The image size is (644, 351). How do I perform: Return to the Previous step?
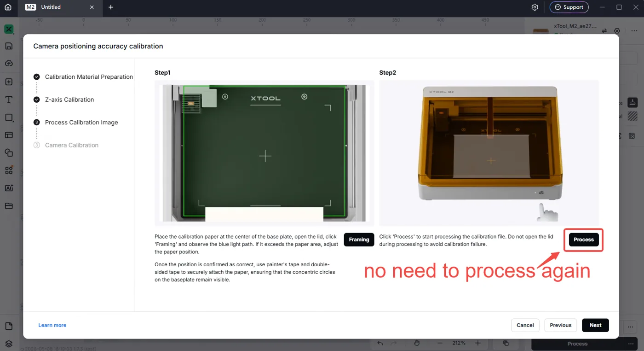coord(560,325)
